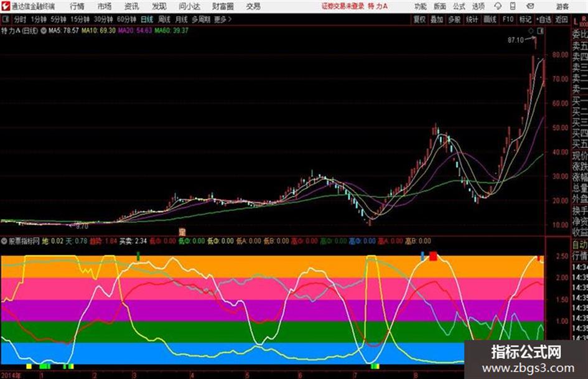Open the F10 company info button

coord(508,19)
